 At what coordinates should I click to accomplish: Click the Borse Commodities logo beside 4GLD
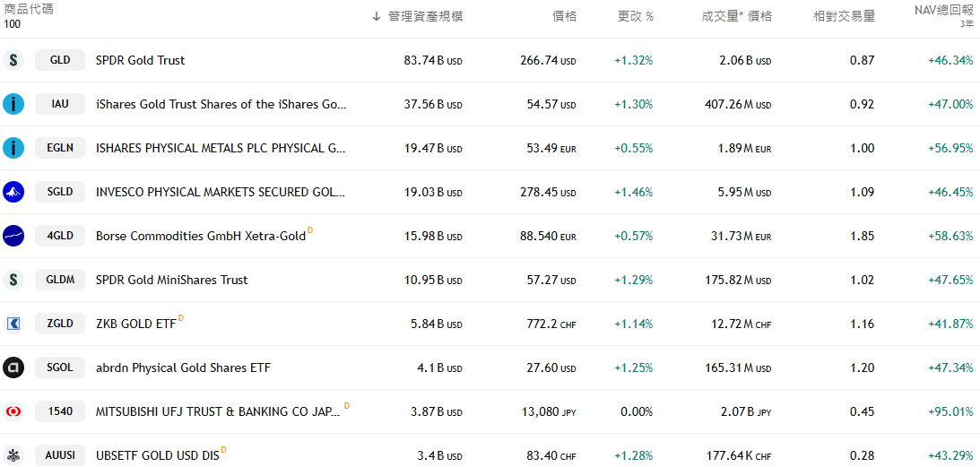click(13, 236)
